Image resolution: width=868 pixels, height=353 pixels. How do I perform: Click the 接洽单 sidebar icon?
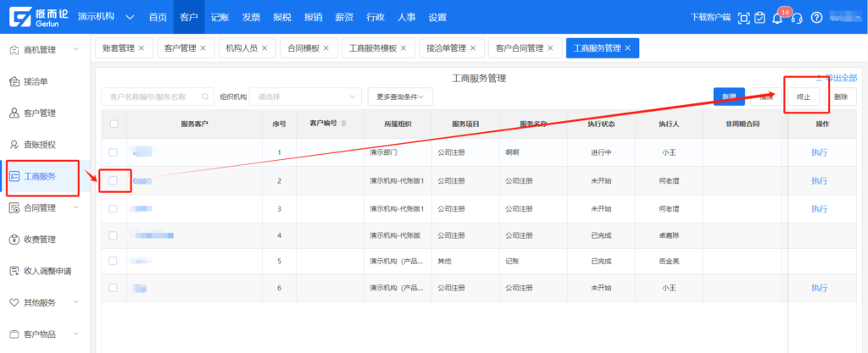(15, 82)
